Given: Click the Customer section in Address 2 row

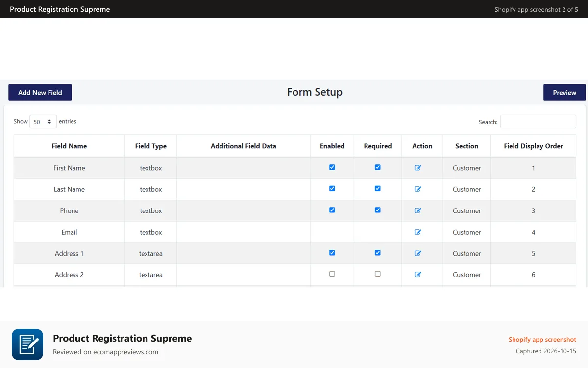Looking at the screenshot, I should click(x=467, y=275).
